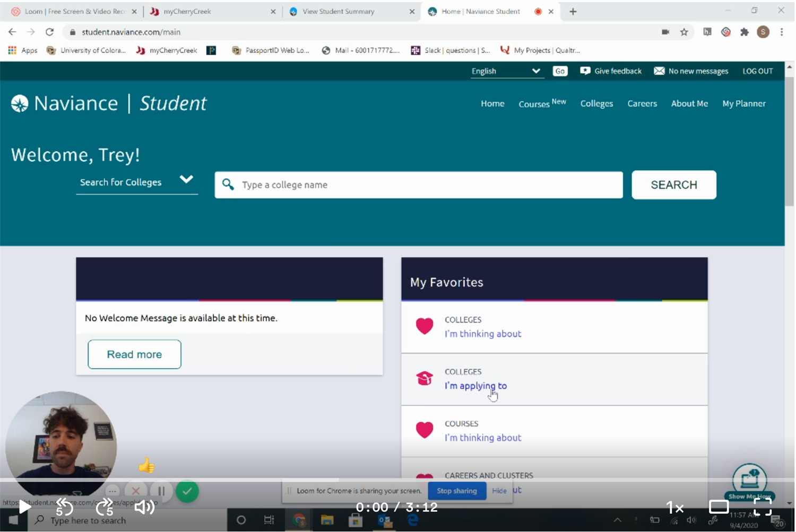The width and height of the screenshot is (796, 532).
Task: Open the About Me nav menu
Action: (x=689, y=103)
